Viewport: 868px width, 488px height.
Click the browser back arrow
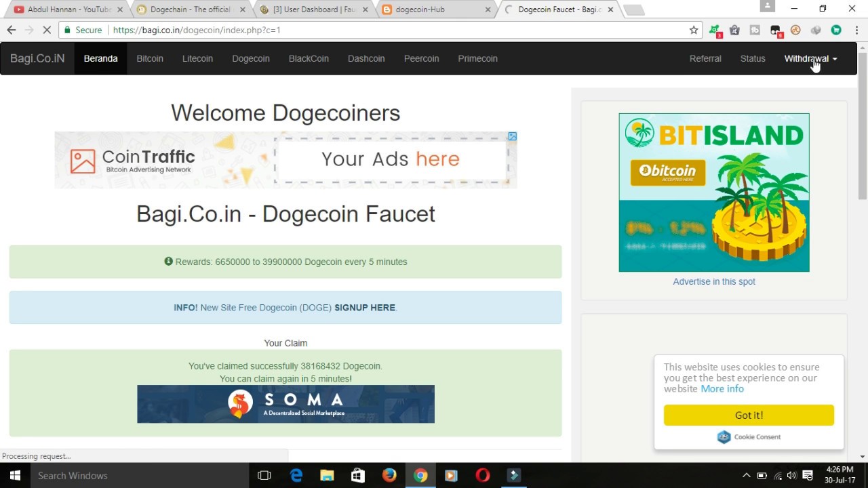11,30
